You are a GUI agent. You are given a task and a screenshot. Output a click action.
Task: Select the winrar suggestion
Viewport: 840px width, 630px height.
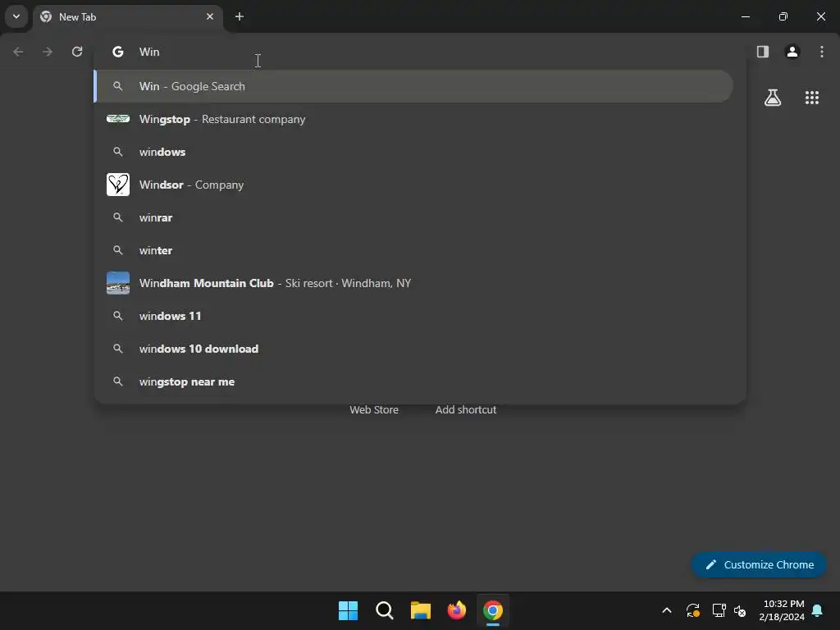click(x=413, y=217)
